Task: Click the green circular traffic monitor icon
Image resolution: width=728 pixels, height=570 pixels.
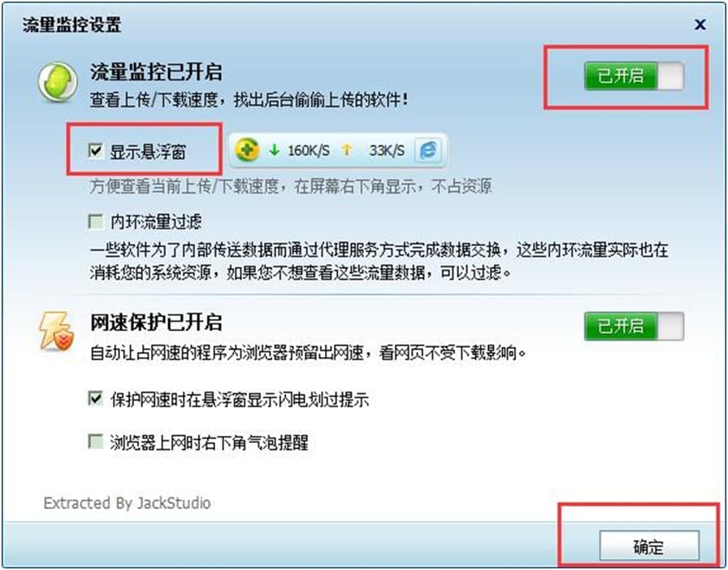Action: pyautogui.click(x=58, y=83)
